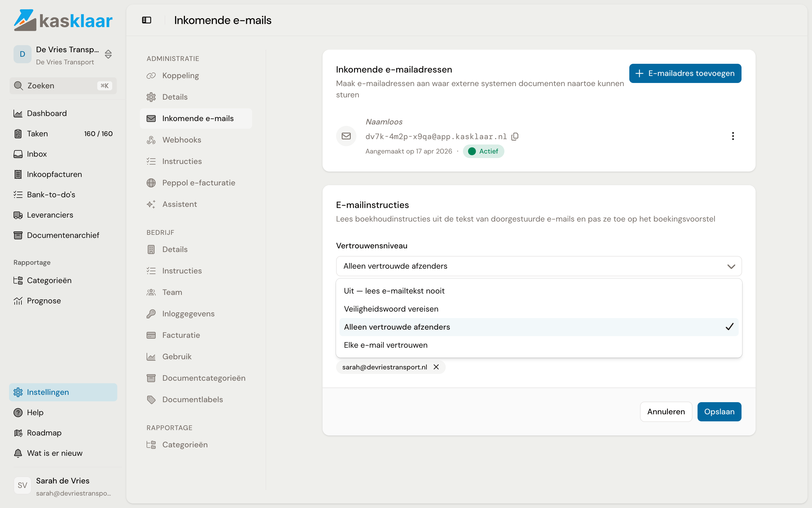Open Roadmap page
The width and height of the screenshot is (812, 508).
coord(63,433)
